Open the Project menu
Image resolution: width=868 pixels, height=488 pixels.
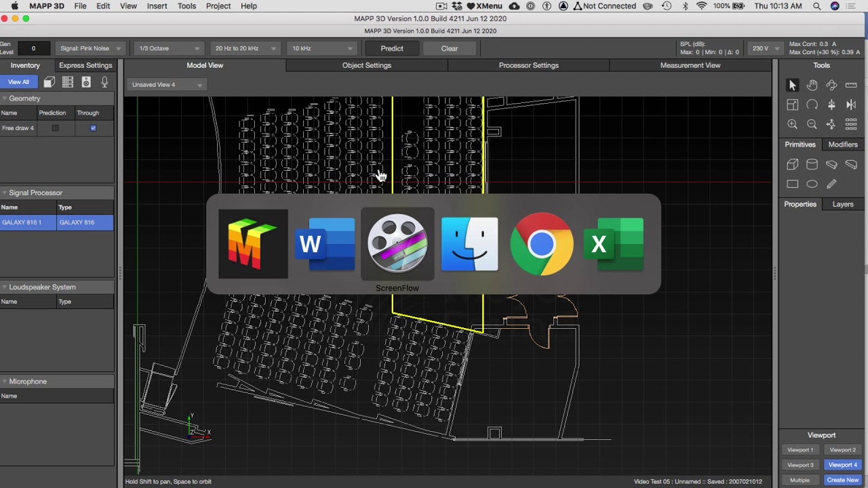click(x=218, y=6)
